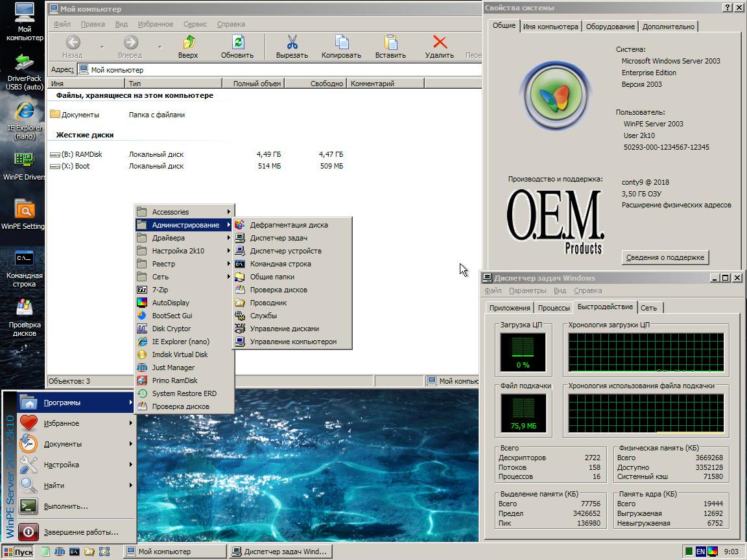Open WinPE Drivers desktop icon
This screenshot has width=747, height=560.
tap(24, 161)
